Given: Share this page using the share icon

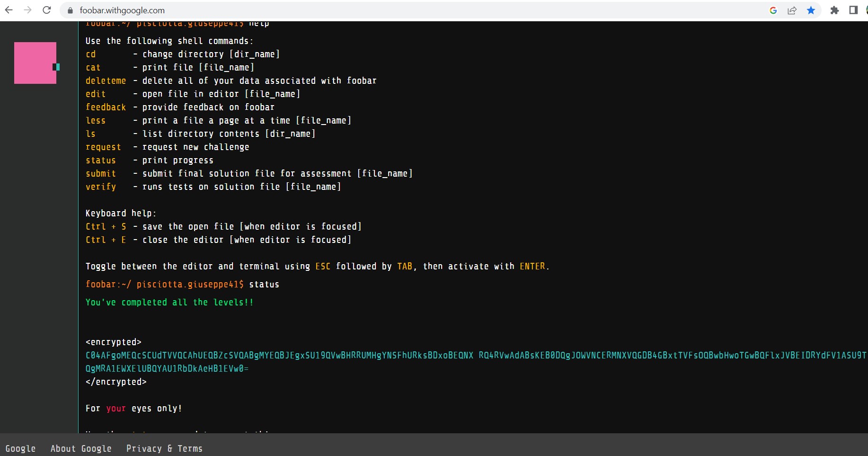Looking at the screenshot, I should click(x=792, y=10).
